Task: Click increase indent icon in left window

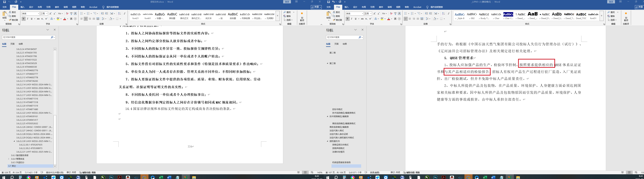Action: point(106,13)
